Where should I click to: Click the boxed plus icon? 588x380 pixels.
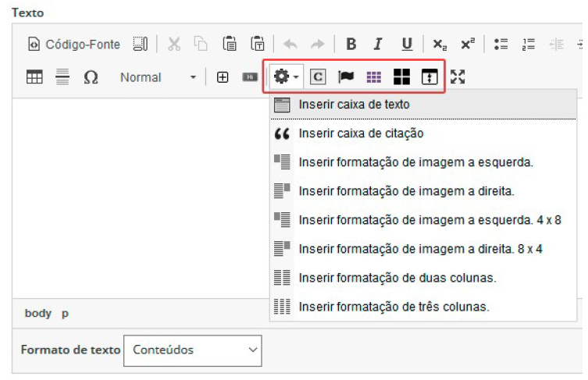click(x=223, y=77)
